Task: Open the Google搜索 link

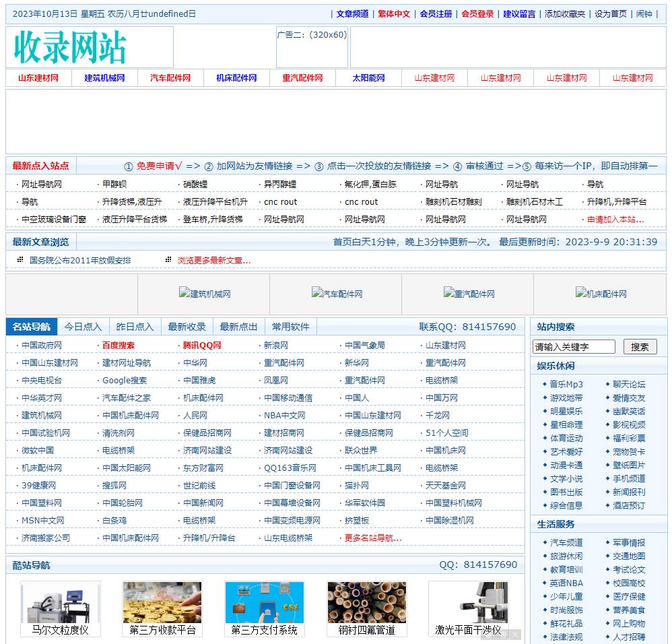Action: pyautogui.click(x=125, y=381)
